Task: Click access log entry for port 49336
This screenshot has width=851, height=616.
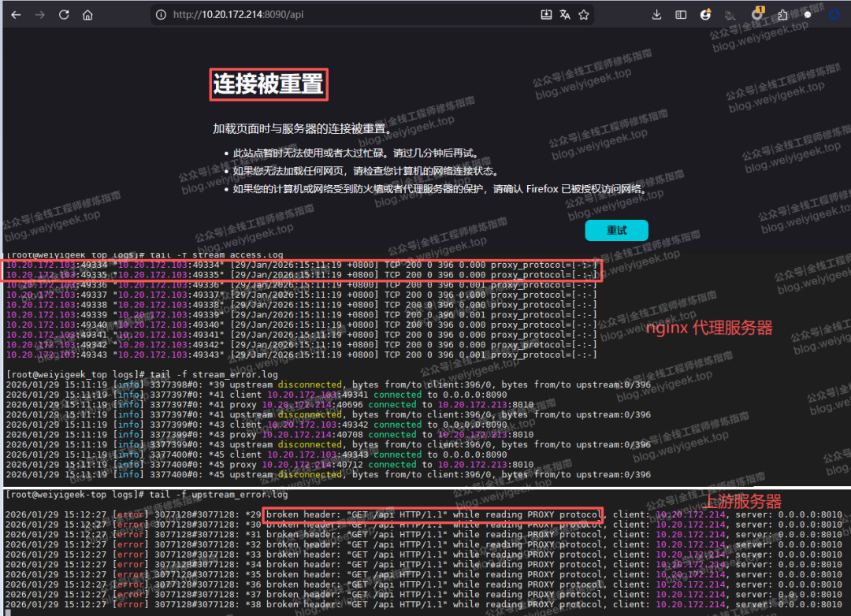Action: pos(301,285)
